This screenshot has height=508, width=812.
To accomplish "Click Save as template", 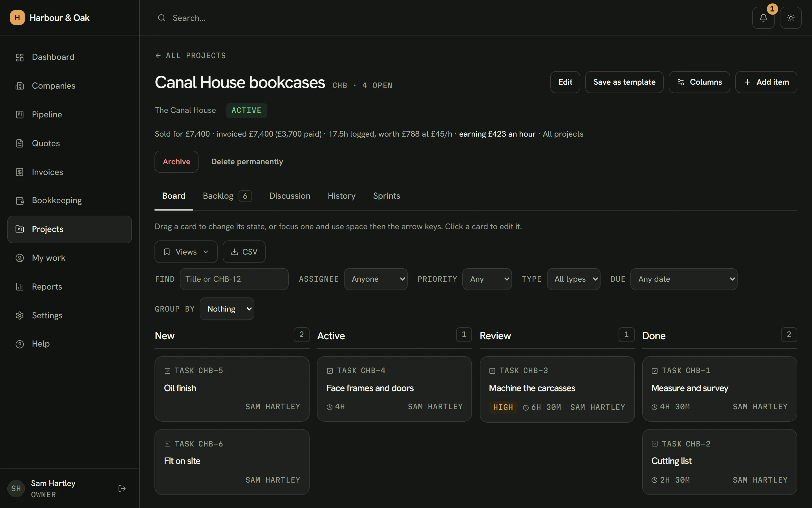I will pos(624,82).
